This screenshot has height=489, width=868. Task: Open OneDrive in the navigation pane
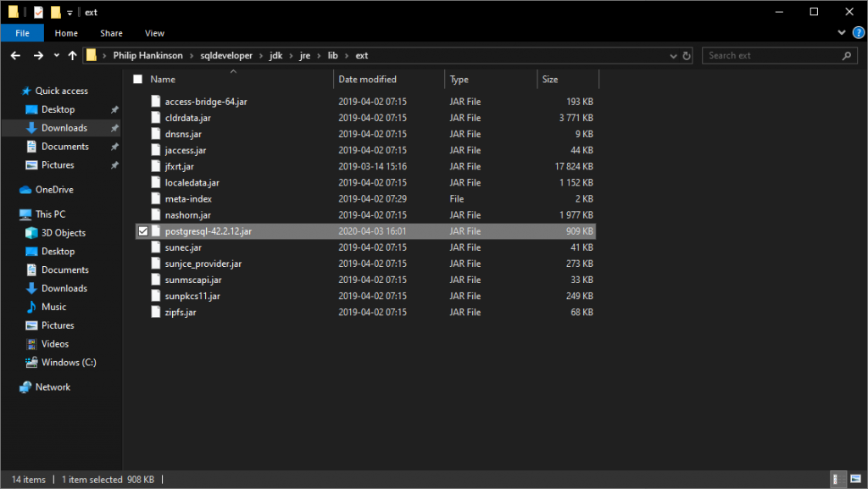[54, 190]
